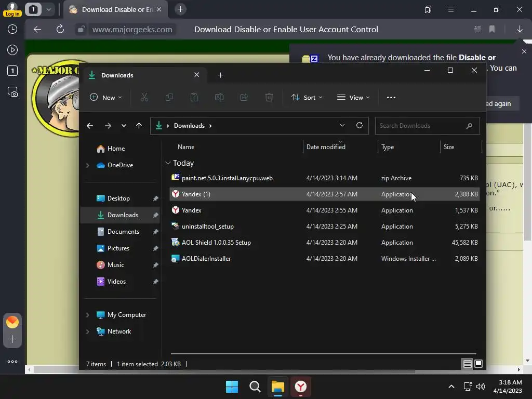Collapse the Today group
Screen dimensions: 532x399
coord(168,163)
